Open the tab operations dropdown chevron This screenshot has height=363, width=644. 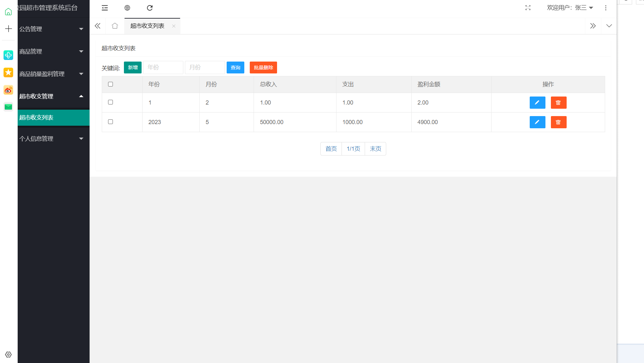click(x=609, y=26)
